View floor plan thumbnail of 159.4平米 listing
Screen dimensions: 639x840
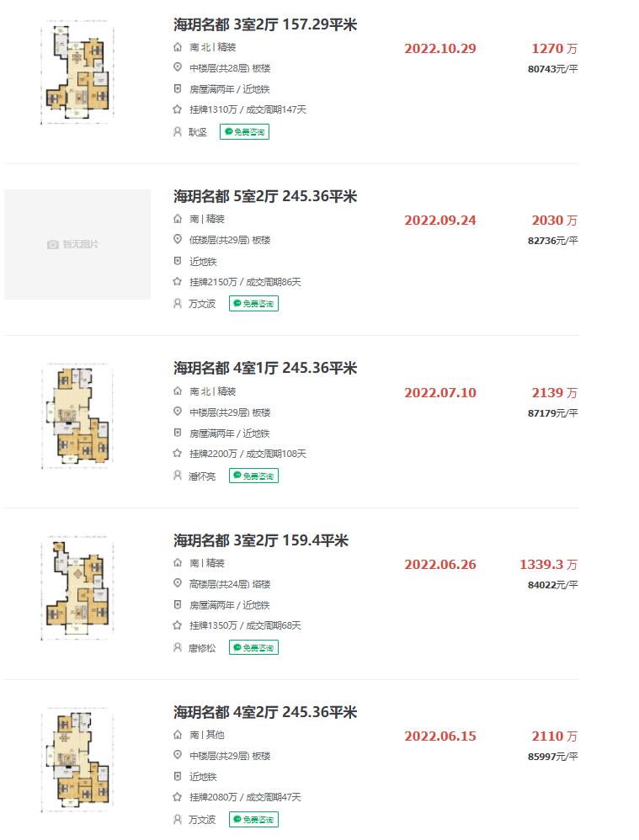(77, 588)
